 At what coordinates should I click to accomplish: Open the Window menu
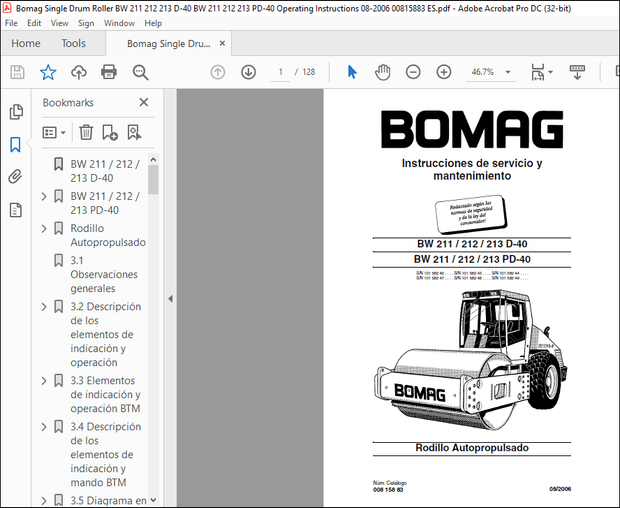tap(119, 23)
